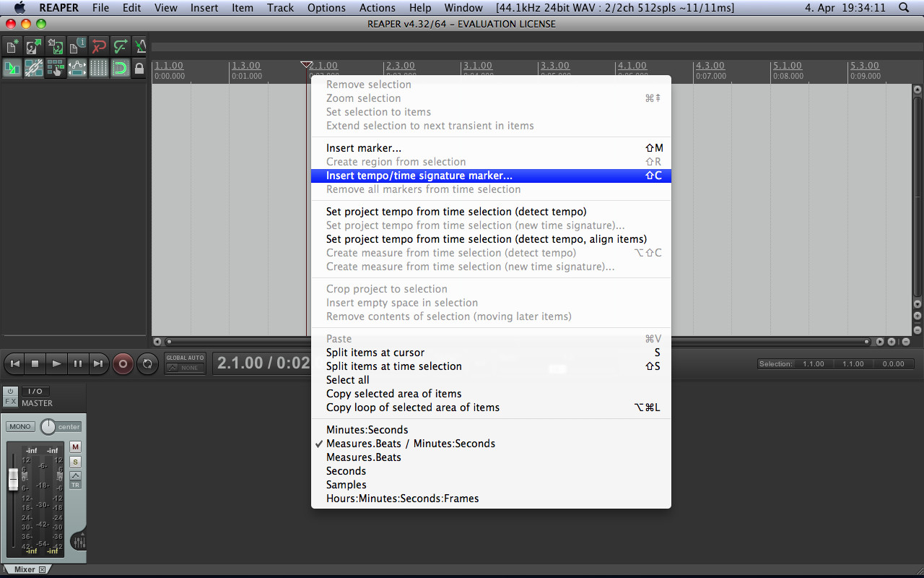
Task: Click the red Undo arrow icon
Action: click(99, 47)
